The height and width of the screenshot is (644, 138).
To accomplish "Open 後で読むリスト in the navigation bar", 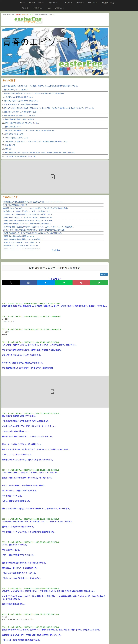I will (x=54, y=3).
